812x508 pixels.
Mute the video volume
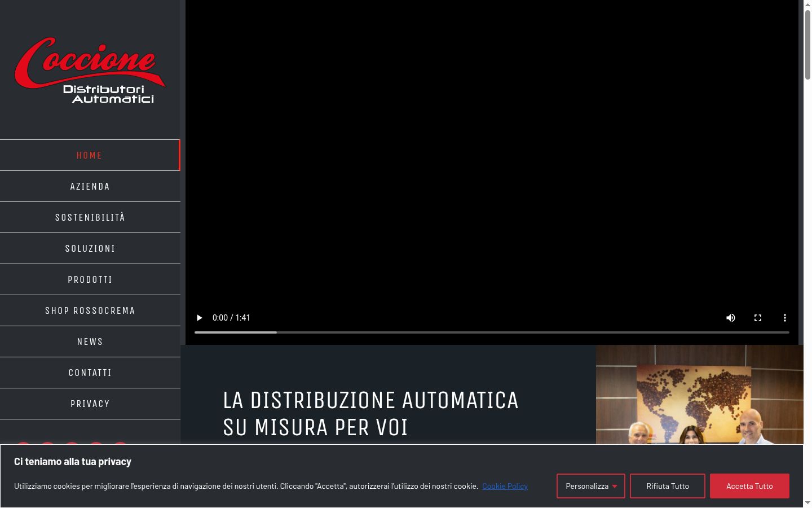pyautogui.click(x=731, y=318)
